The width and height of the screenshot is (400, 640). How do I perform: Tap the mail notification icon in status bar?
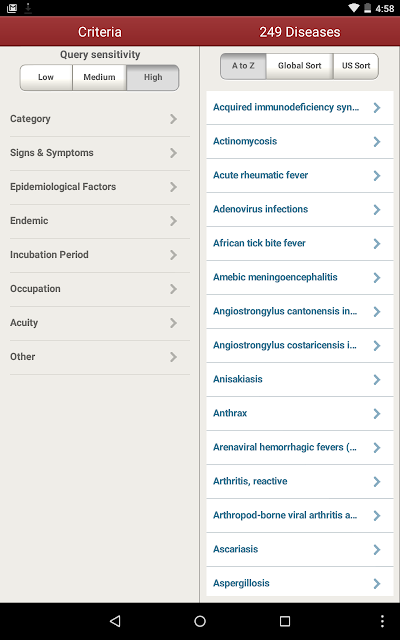click(12, 8)
